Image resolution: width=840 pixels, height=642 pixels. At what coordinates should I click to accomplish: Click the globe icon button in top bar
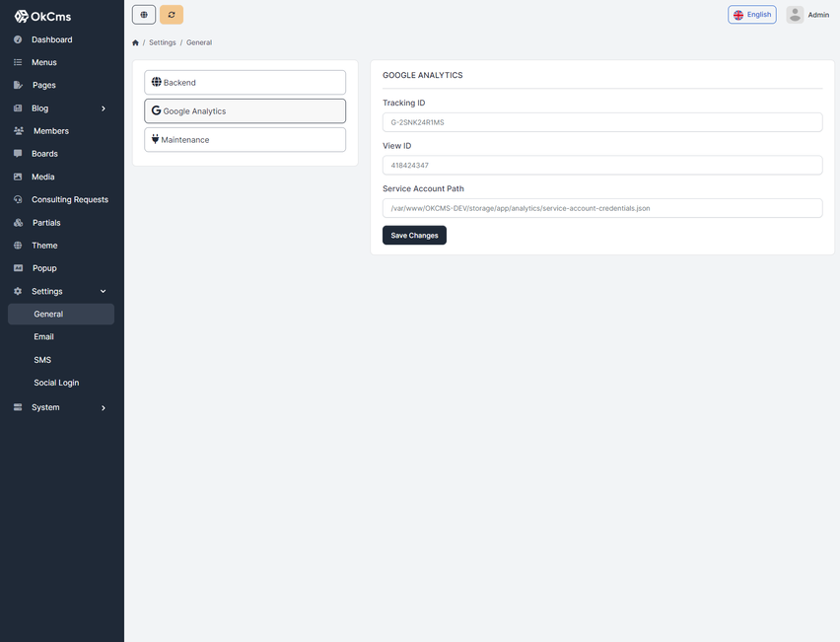pyautogui.click(x=144, y=15)
